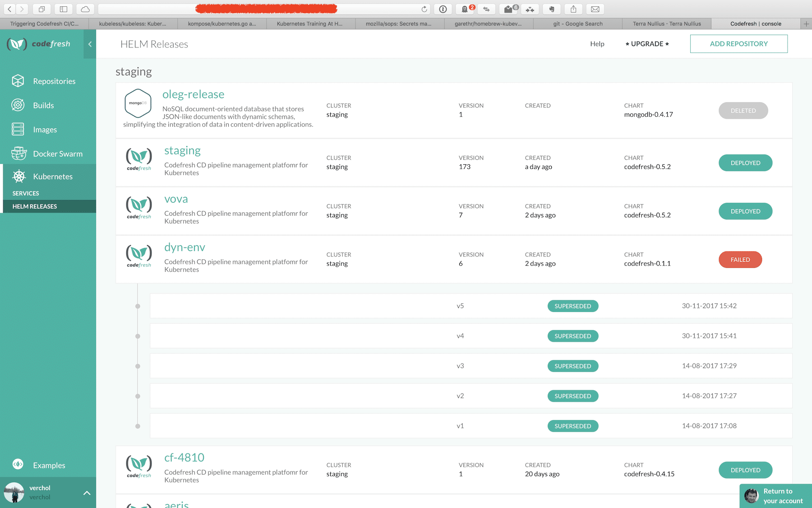This screenshot has width=812, height=508.
Task: Switch to mozilla/sops tab
Action: (399, 24)
